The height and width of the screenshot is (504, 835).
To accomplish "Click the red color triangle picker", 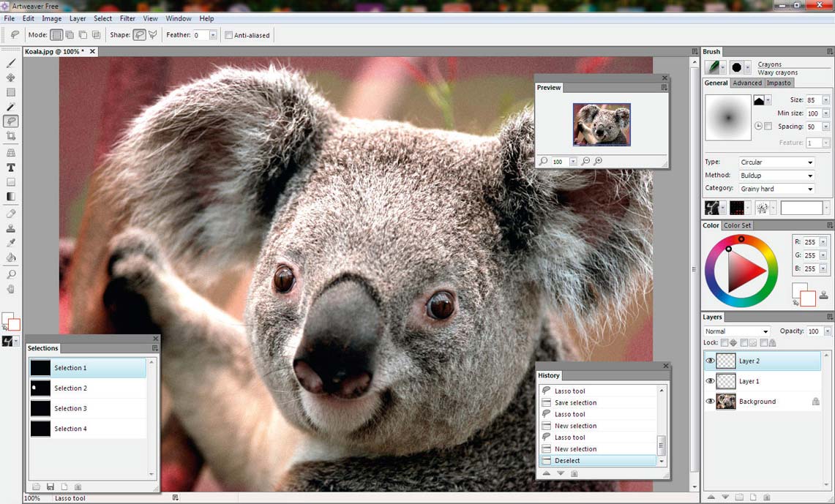I will click(746, 271).
